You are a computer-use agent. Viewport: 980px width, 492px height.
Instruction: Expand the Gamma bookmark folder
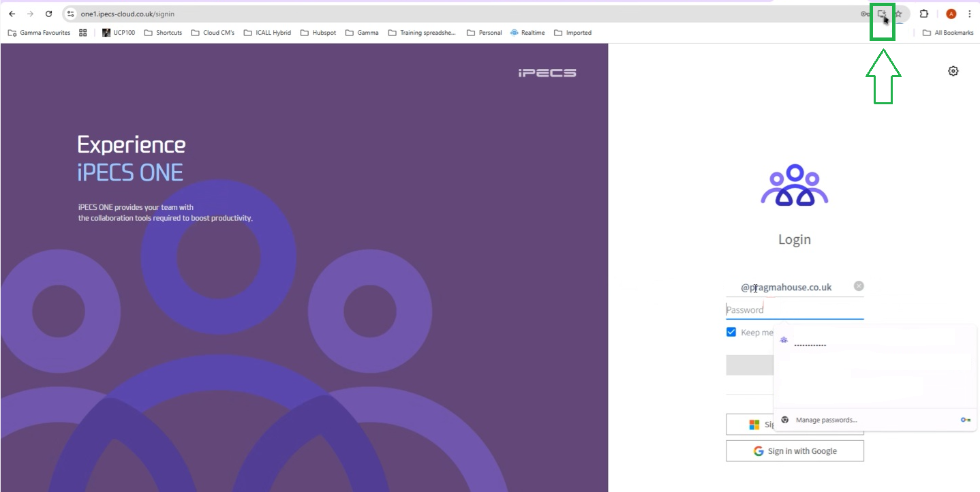coord(362,33)
